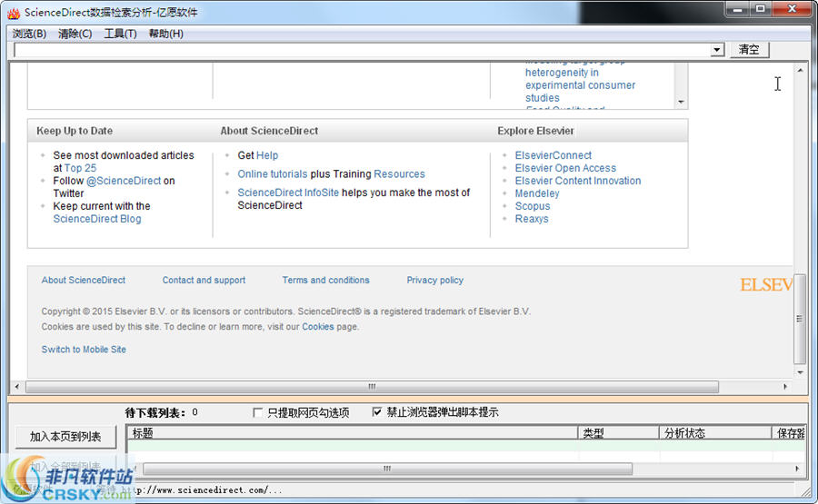Click the 标题 column header
This screenshot has height=504, width=818.
tap(353, 433)
